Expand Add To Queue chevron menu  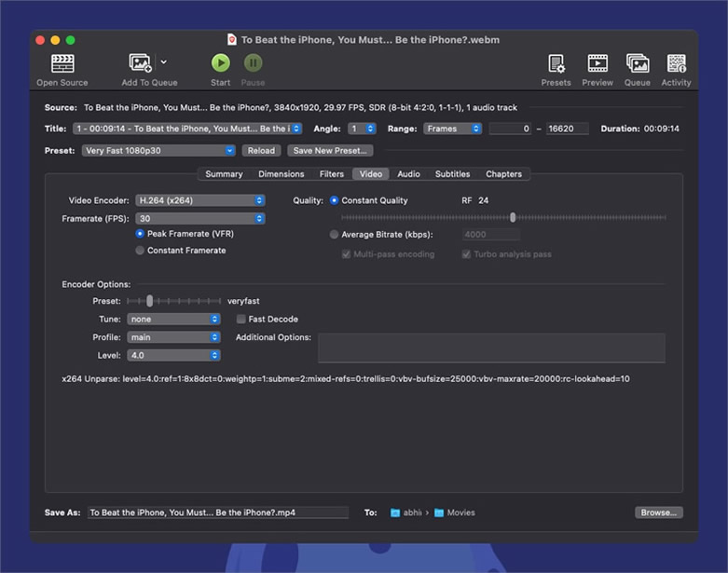point(163,61)
